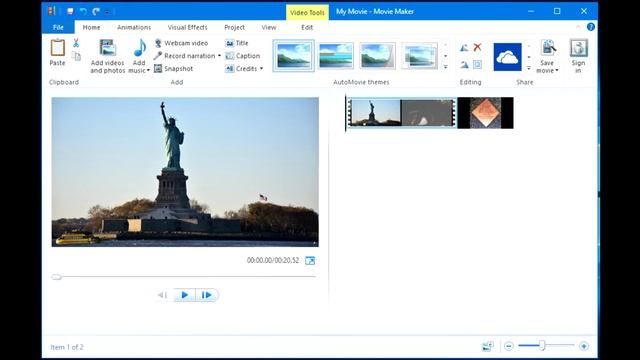This screenshot has width=640, height=360.
Task: Click the Cut scissors icon
Action: point(76,43)
